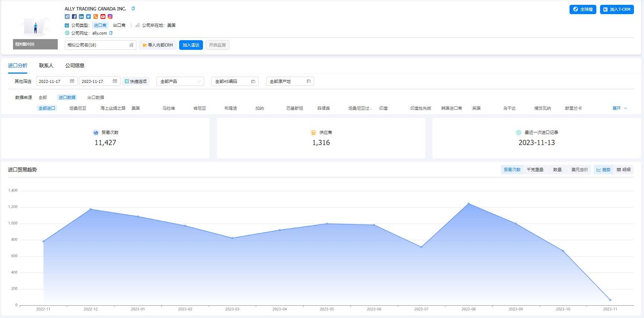The height and width of the screenshot is (318, 644).
Task: Open the company's Twitter icon
Action: pyautogui.click(x=88, y=16)
